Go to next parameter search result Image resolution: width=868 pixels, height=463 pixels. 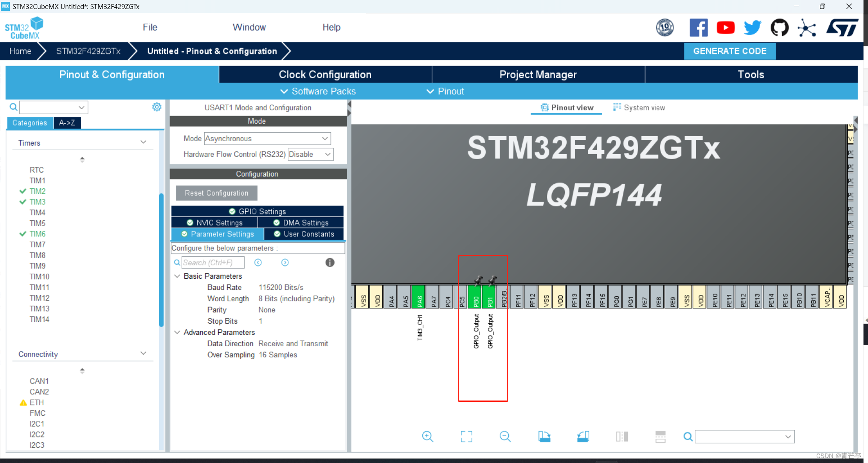pyautogui.click(x=285, y=263)
